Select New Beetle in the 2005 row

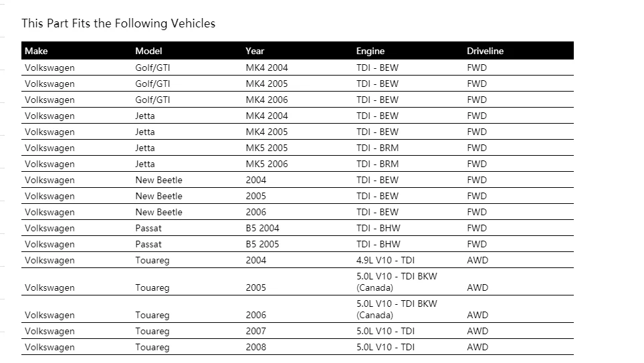[158, 196]
